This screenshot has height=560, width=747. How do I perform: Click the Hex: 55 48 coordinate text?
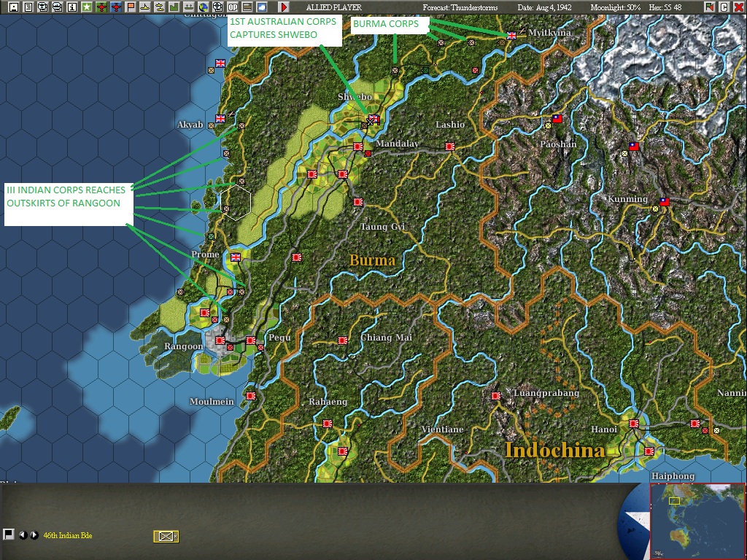(x=665, y=7)
